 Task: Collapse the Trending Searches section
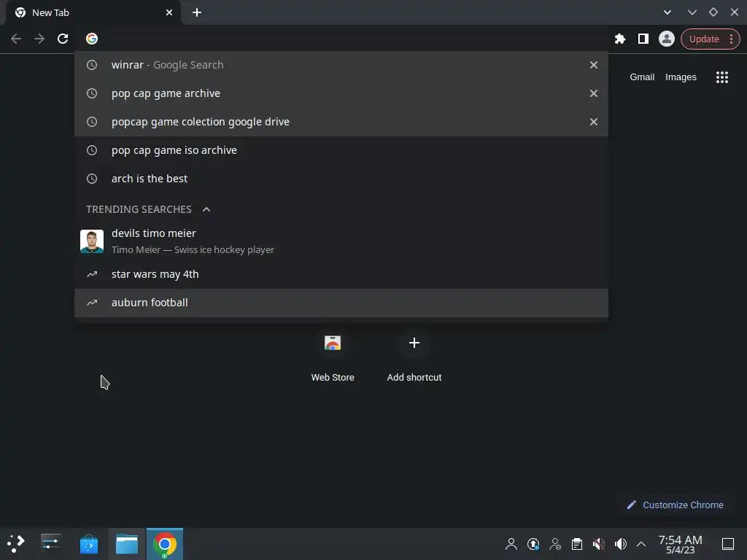pyautogui.click(x=206, y=209)
